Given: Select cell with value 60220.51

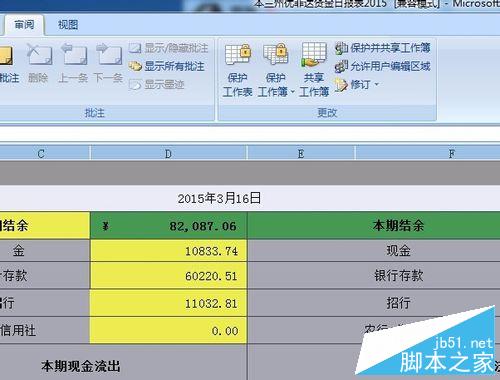Looking at the screenshot, I should point(168,276).
